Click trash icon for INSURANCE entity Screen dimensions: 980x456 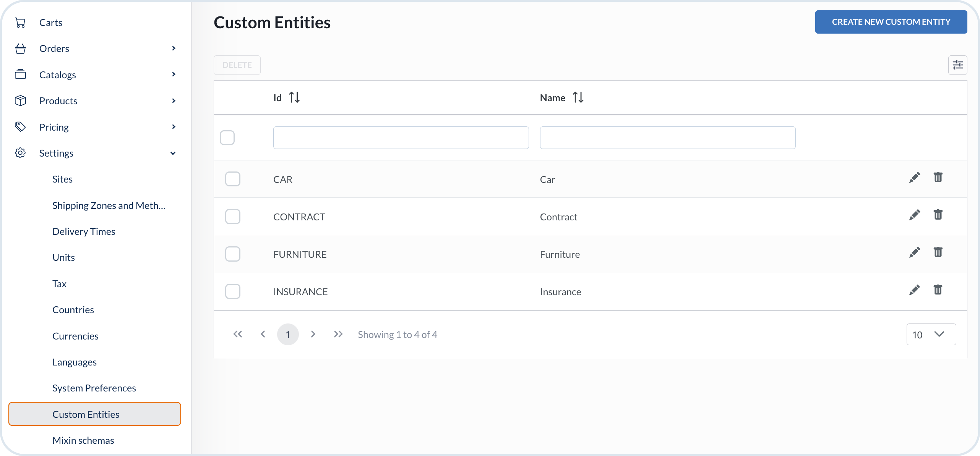(x=938, y=290)
